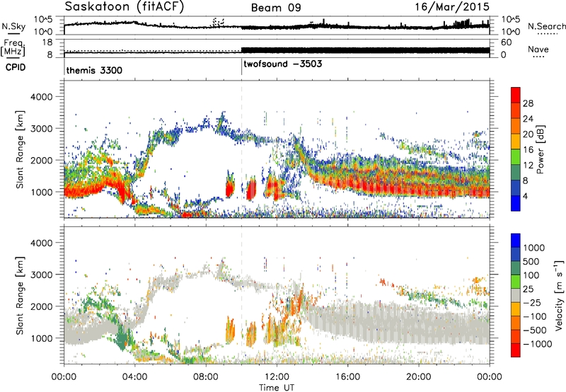Click the 12:00 time axis tick label
566x392 pixels.
click(x=277, y=377)
